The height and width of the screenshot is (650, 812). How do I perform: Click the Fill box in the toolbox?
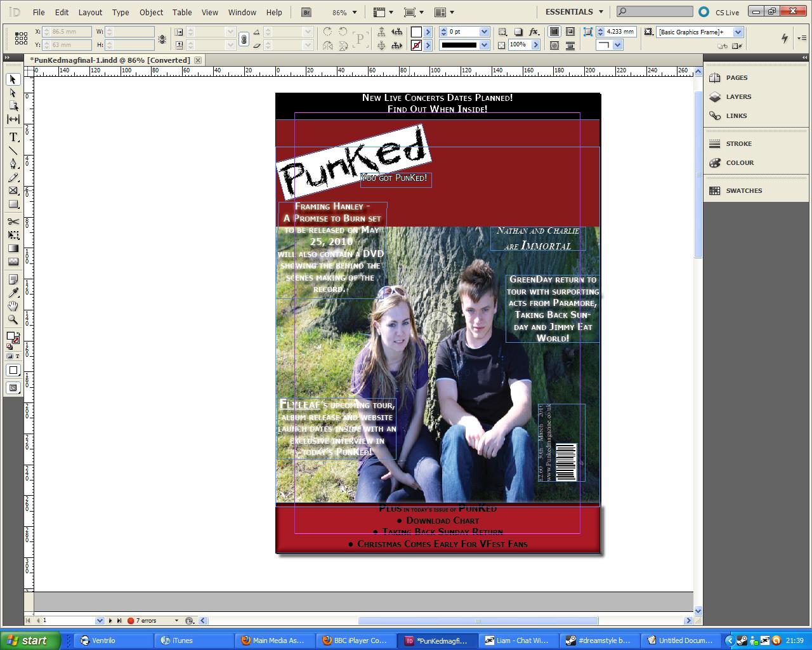pos(11,336)
